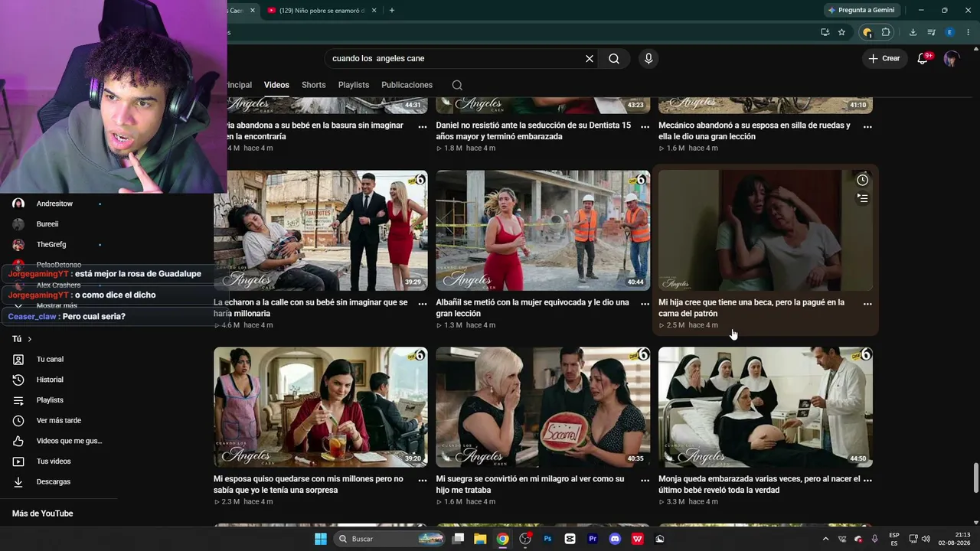Open Photoshop from the taskbar
Image resolution: width=980 pixels, height=551 pixels.
[x=547, y=539]
